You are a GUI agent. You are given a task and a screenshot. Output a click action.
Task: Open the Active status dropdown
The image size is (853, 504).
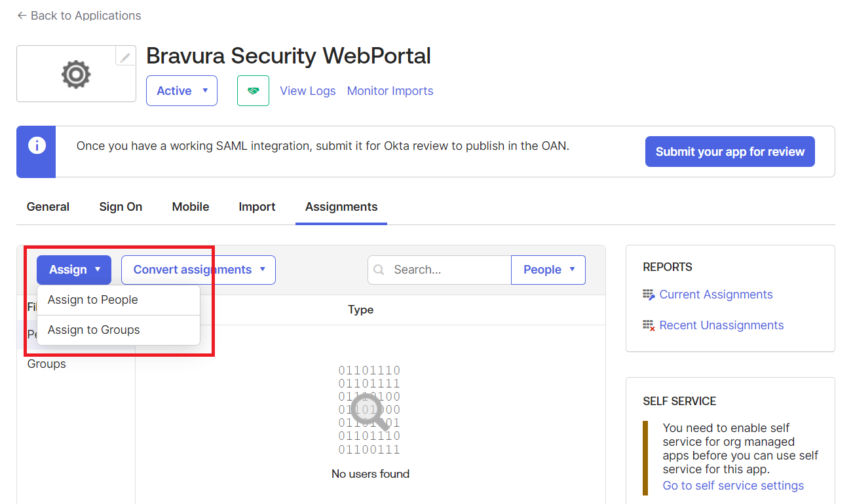point(181,91)
